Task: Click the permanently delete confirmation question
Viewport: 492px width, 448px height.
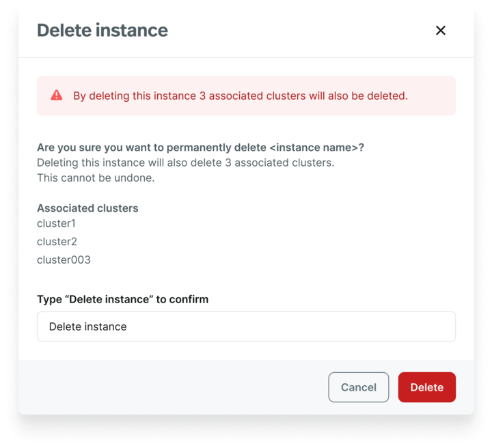Action: coord(200,148)
